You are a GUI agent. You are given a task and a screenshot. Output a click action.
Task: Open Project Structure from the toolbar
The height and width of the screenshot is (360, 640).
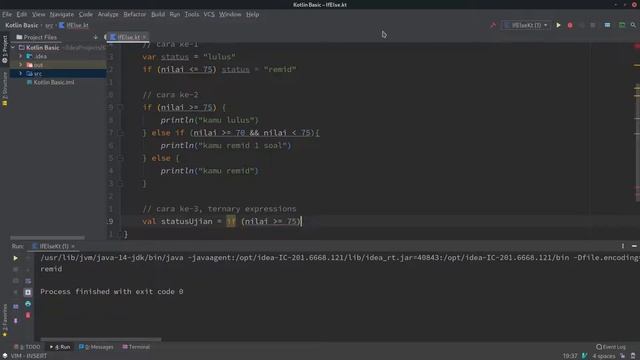point(607,25)
